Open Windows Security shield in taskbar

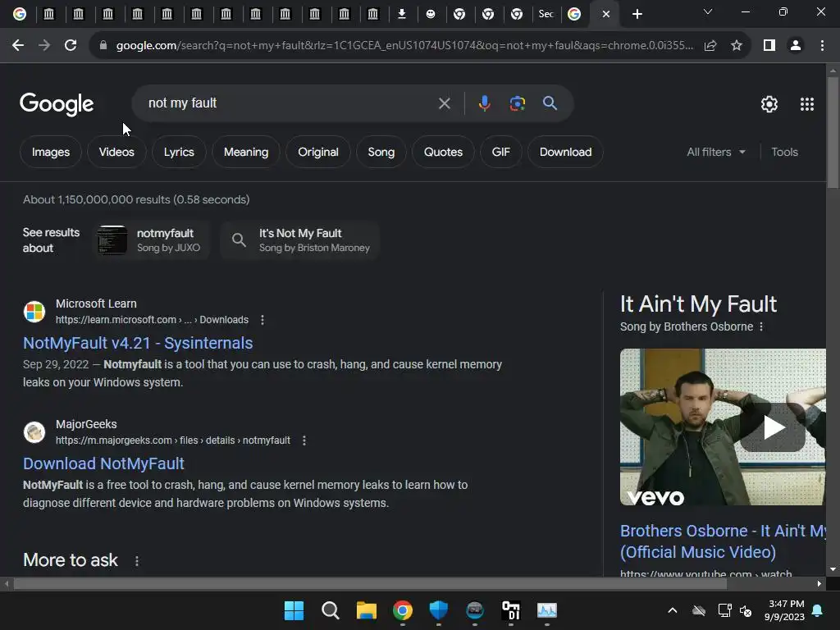point(439,610)
